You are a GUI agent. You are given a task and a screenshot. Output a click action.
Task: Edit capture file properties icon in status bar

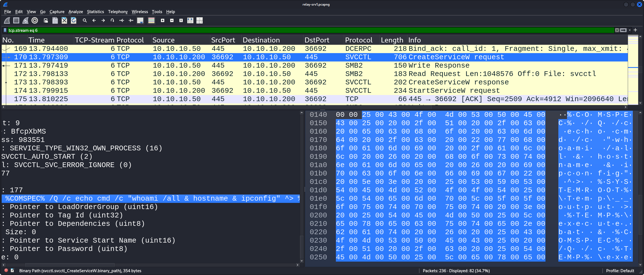tap(12, 271)
